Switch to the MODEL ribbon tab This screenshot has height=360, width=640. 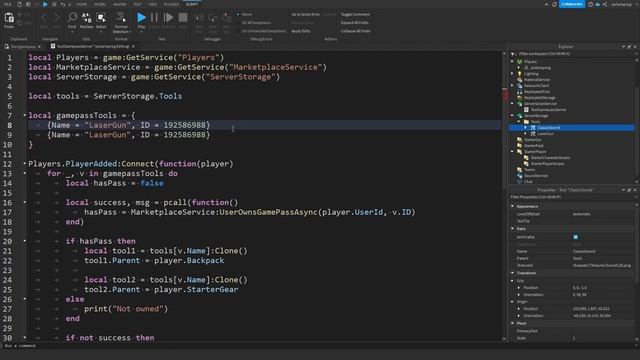100,4
